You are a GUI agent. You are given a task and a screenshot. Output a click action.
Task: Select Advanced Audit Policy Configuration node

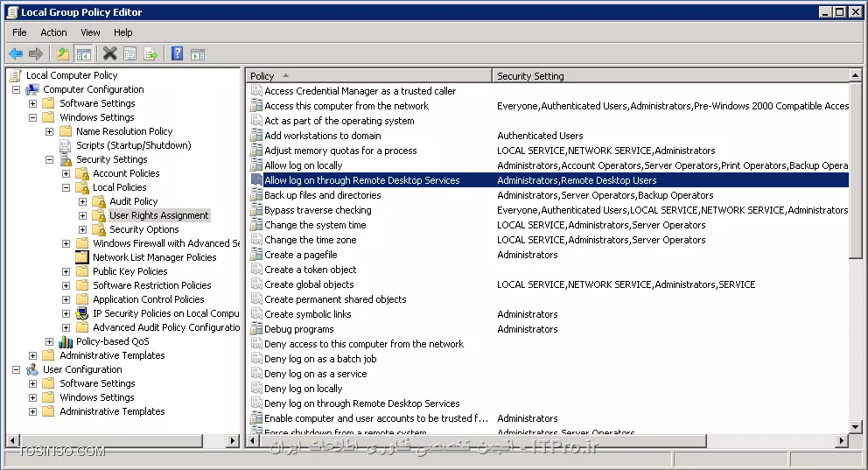tap(166, 327)
